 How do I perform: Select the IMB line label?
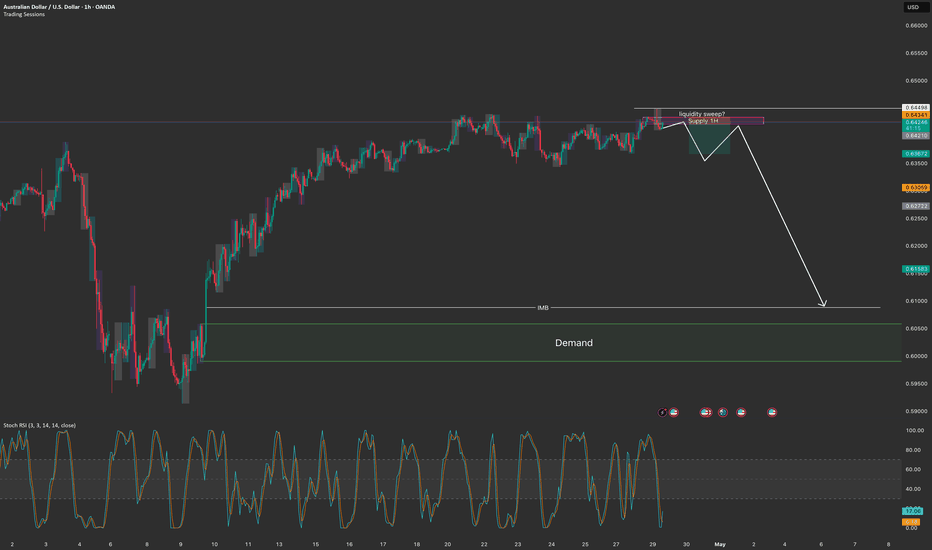543,307
